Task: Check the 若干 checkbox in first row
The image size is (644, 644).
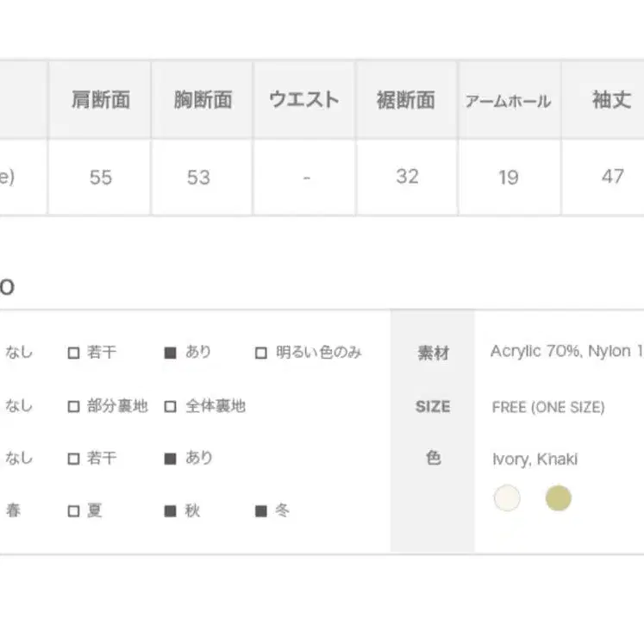Action: coord(74,353)
